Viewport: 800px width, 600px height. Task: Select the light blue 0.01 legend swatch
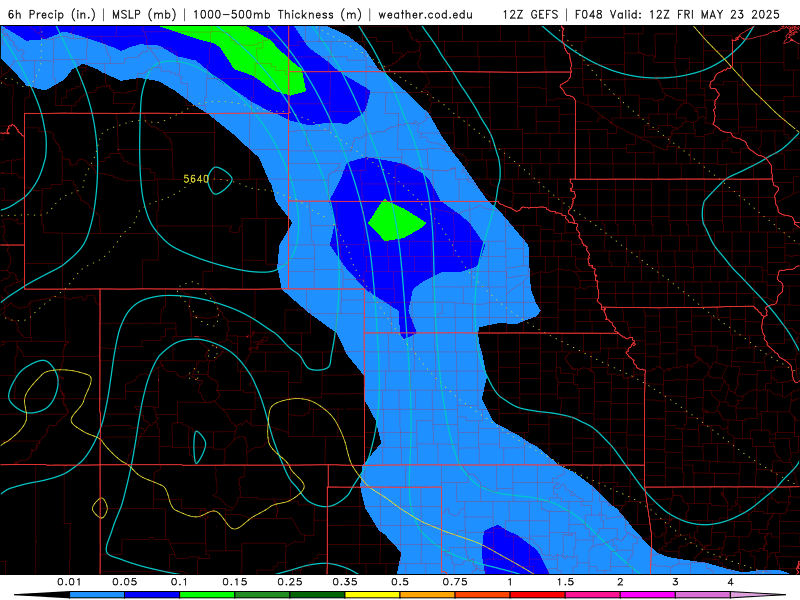coord(97,595)
